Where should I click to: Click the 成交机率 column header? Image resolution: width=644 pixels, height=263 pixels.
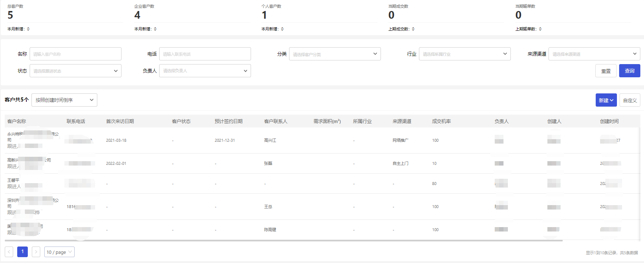(x=441, y=121)
